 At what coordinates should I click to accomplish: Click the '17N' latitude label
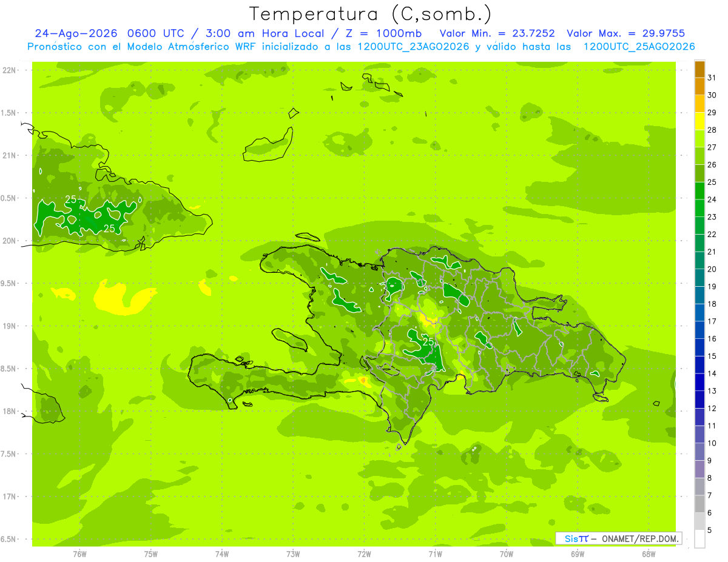point(9,497)
